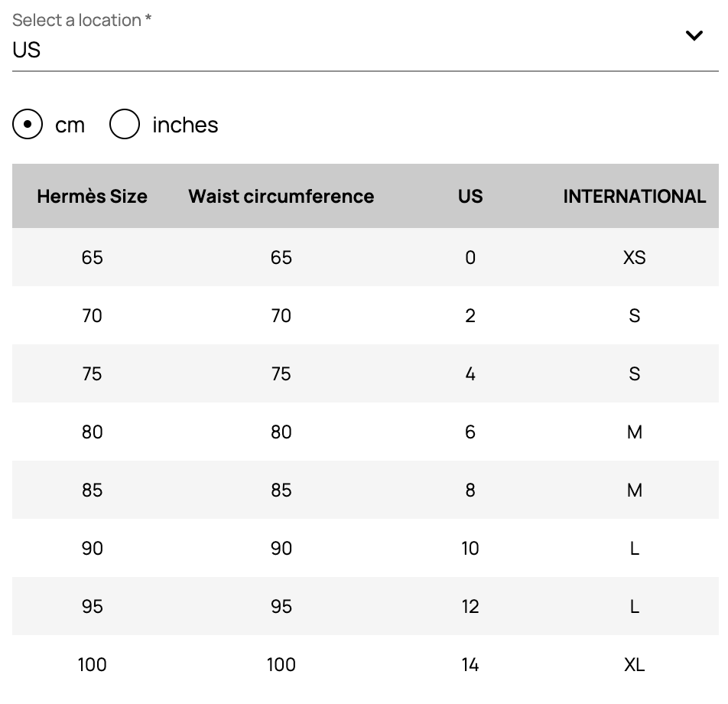Select the US size 0 cell
This screenshot has width=728, height=704.
click(470, 257)
